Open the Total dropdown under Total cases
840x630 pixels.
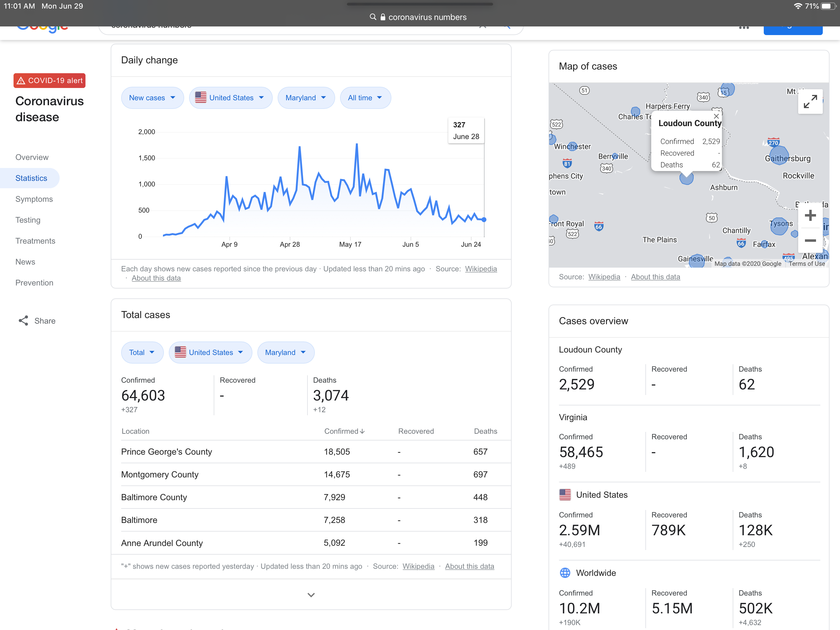pyautogui.click(x=142, y=353)
